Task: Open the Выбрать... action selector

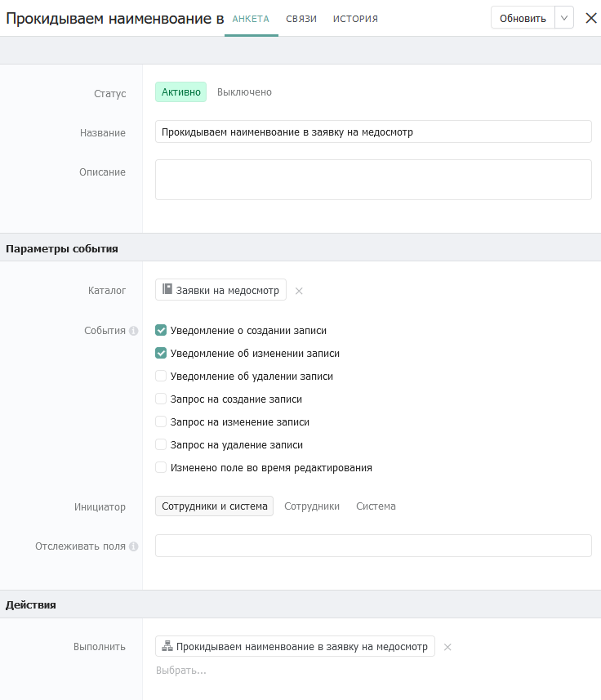Action: pos(181,671)
